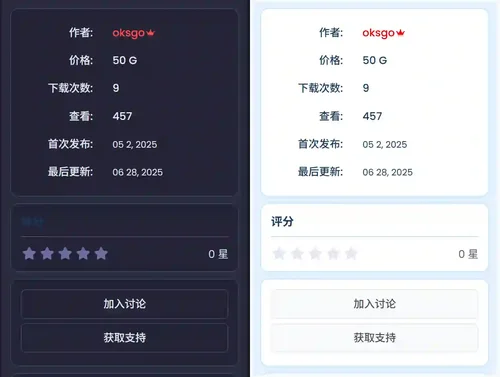Rate five stars in light theme panel
The width and height of the screenshot is (500, 377).
tap(351, 254)
